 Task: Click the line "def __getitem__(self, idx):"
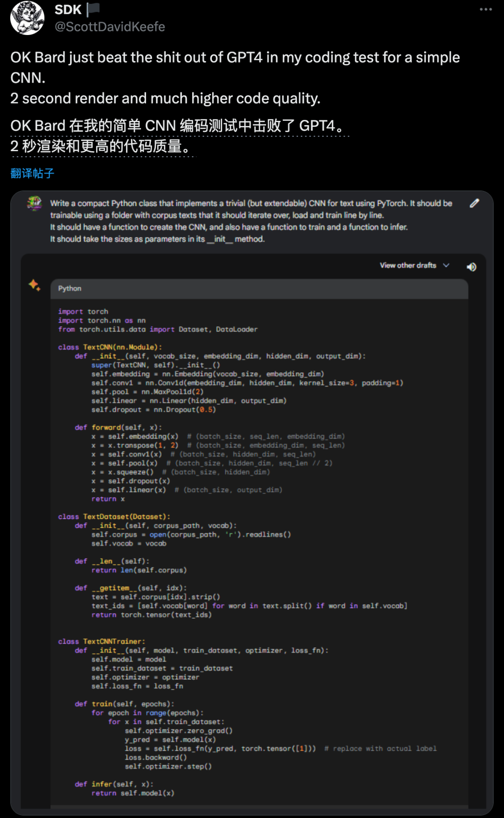[131, 588]
